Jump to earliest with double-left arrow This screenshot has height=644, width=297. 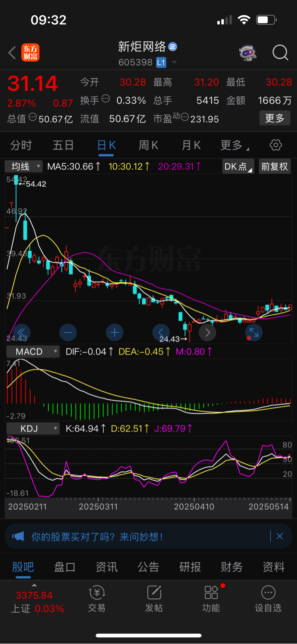tap(21, 332)
